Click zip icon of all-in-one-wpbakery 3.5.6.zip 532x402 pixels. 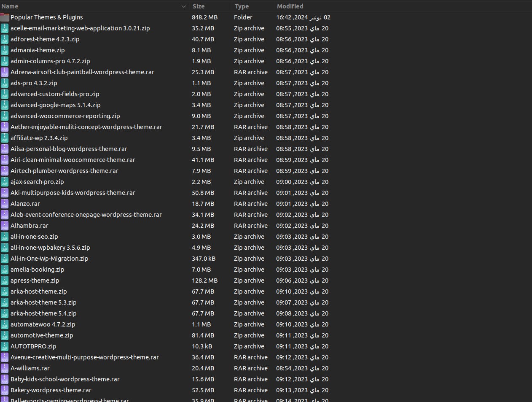[x=5, y=248]
